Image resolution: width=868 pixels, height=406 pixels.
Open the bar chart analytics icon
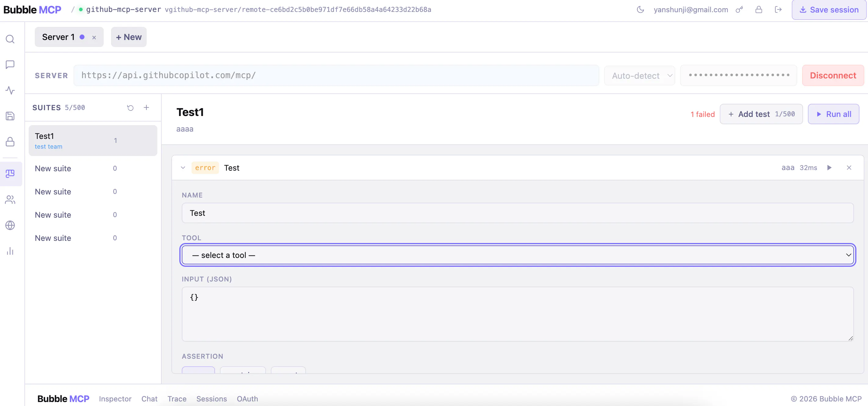[10, 251]
